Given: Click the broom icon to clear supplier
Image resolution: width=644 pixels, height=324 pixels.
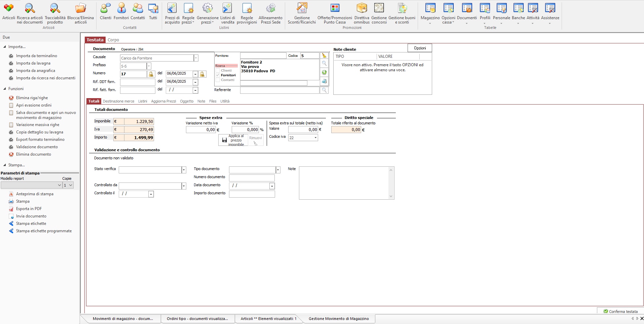Looking at the screenshot, I should [x=324, y=55].
